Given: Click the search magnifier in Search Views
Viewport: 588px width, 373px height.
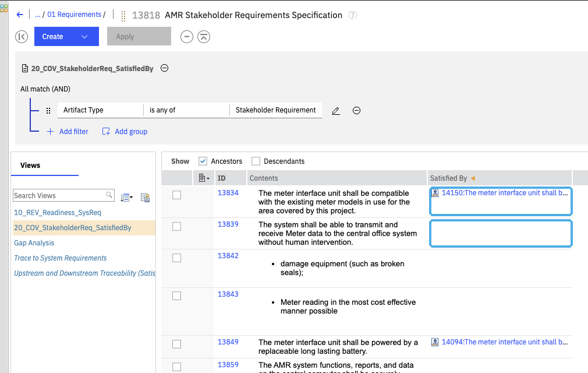Looking at the screenshot, I should tap(109, 195).
